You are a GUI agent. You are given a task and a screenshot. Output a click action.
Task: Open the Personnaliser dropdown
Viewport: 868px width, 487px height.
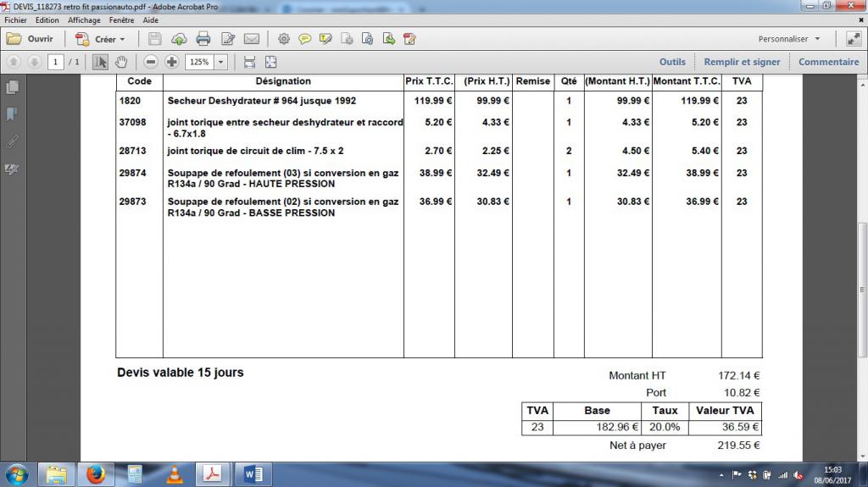[x=789, y=39]
